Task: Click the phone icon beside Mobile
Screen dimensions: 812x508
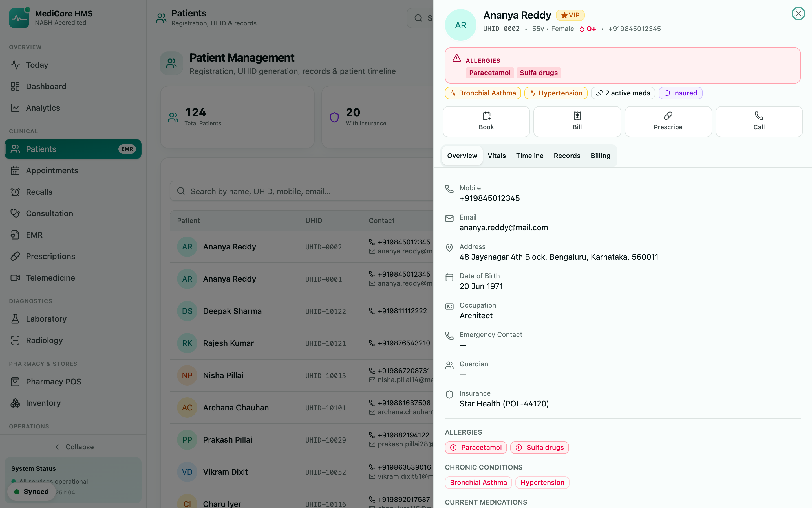Action: click(449, 189)
